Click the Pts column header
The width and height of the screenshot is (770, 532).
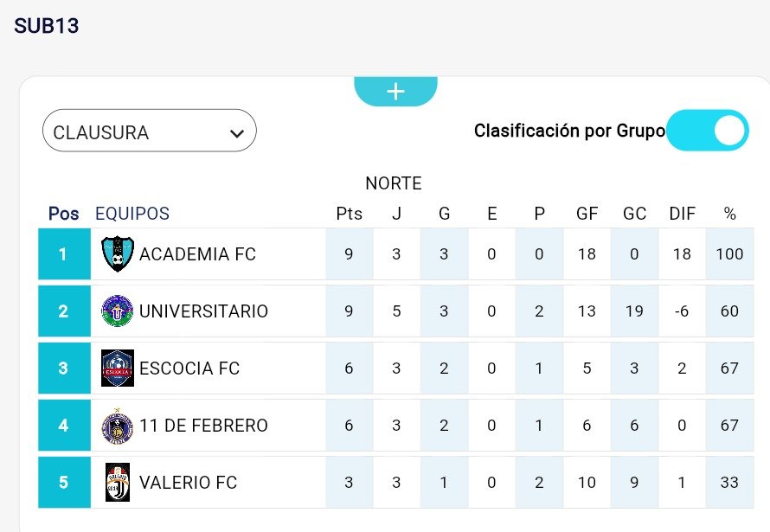[x=349, y=214]
